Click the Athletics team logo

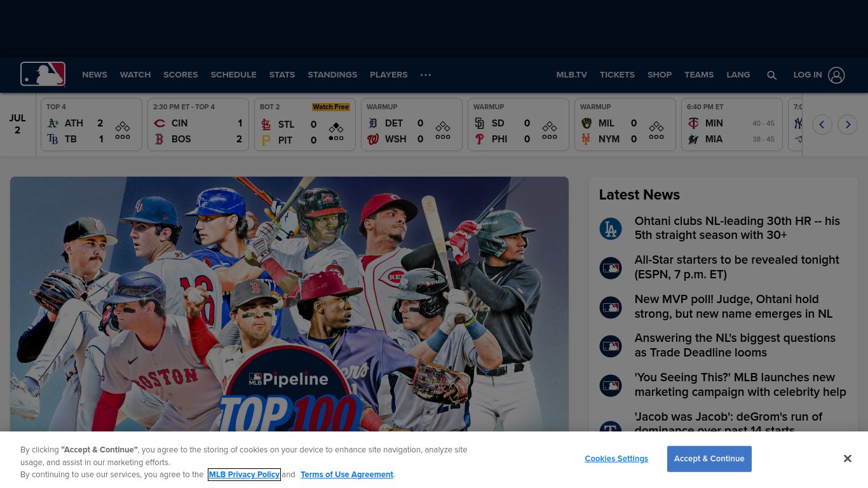53,123
